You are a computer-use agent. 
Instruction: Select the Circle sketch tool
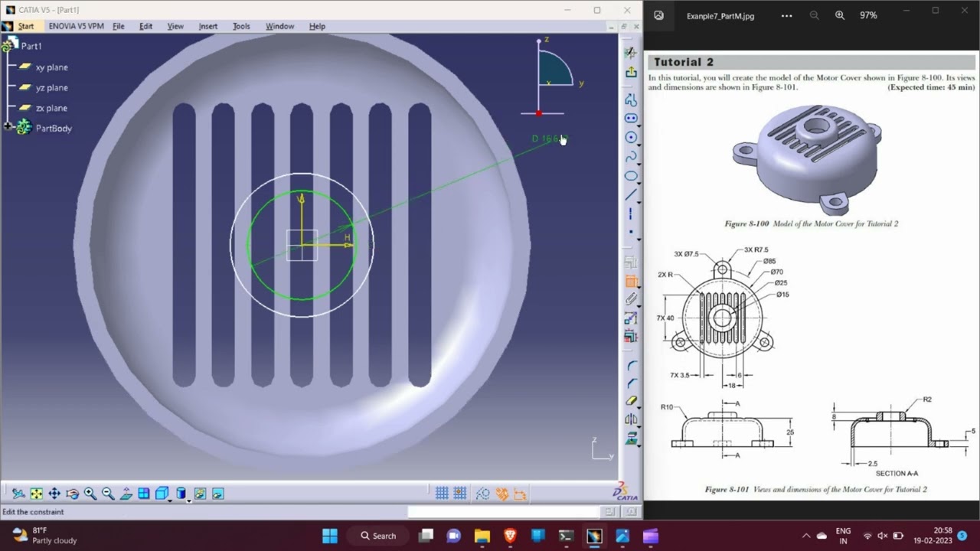[631, 138]
